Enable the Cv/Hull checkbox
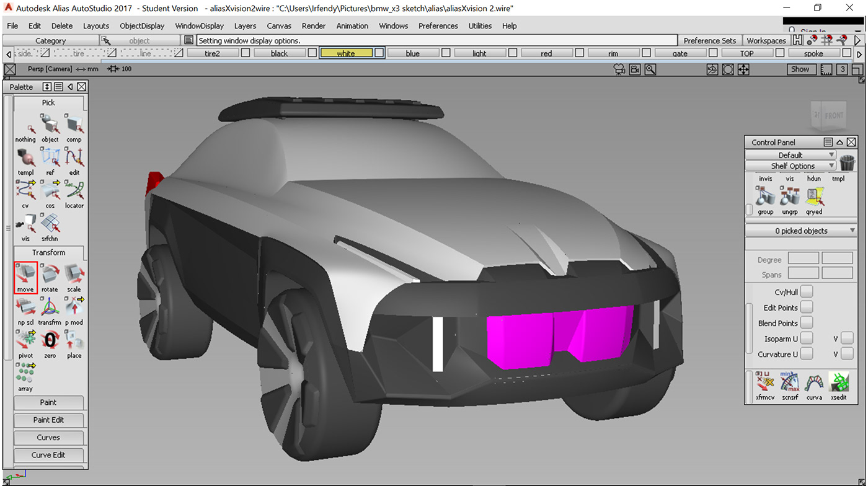The height and width of the screenshot is (486, 868). pos(807,292)
